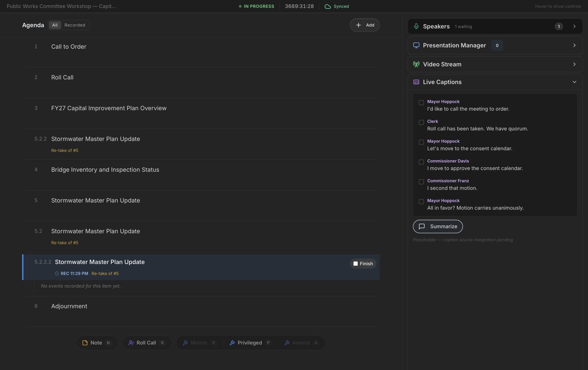Image resolution: width=588 pixels, height=370 pixels.
Task: Click the clock icon next to REC 11:29 PM
Action: click(57, 273)
